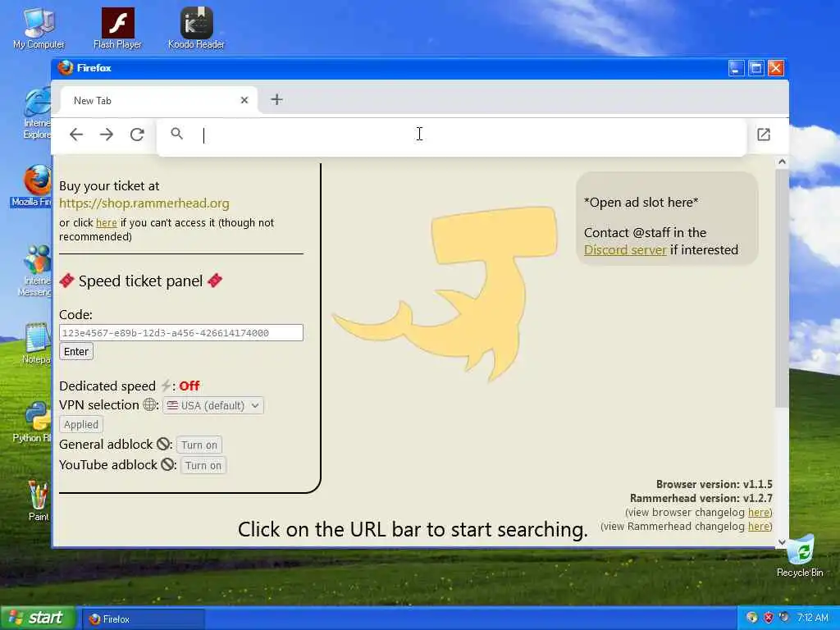Screen dimensions: 840x630
Task: Select the Notepad desktop icon
Action: point(36,344)
